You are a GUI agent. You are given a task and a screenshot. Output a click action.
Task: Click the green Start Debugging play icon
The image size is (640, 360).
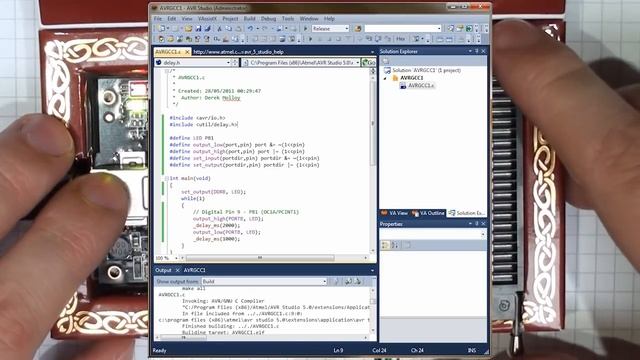pos(305,29)
